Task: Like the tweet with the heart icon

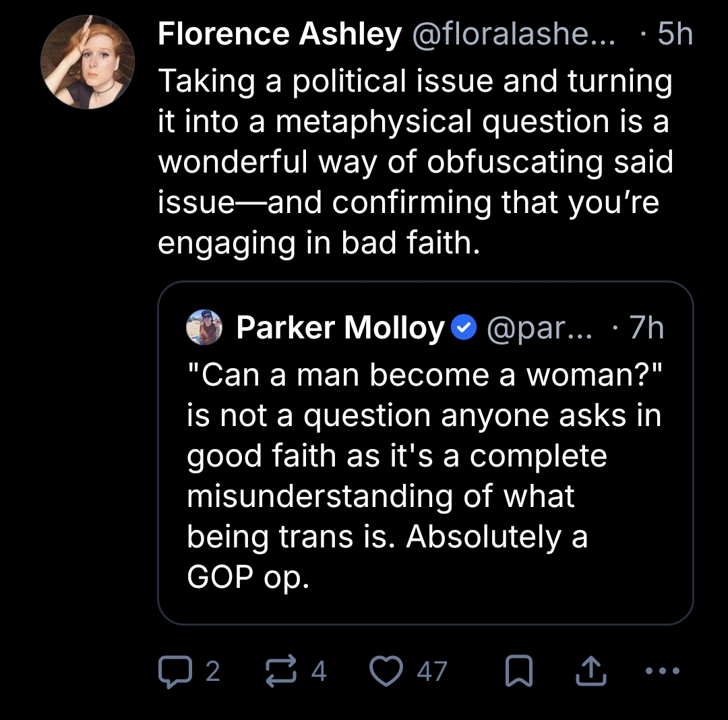Action: coord(387,671)
